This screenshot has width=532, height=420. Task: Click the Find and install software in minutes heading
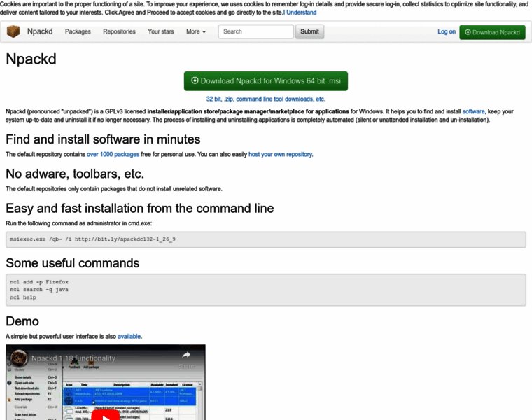103,139
